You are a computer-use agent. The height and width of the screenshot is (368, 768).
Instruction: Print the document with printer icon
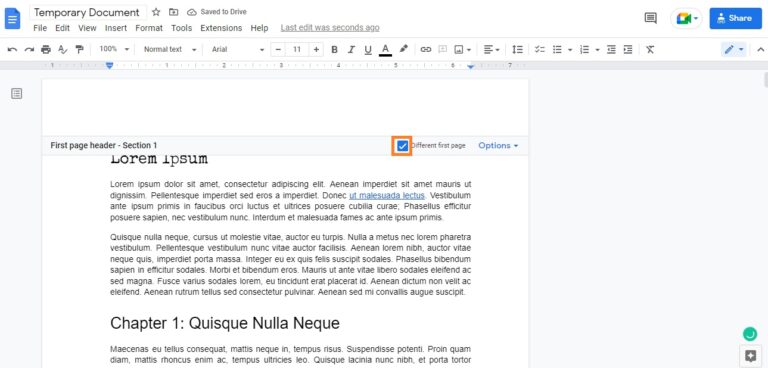coord(46,49)
